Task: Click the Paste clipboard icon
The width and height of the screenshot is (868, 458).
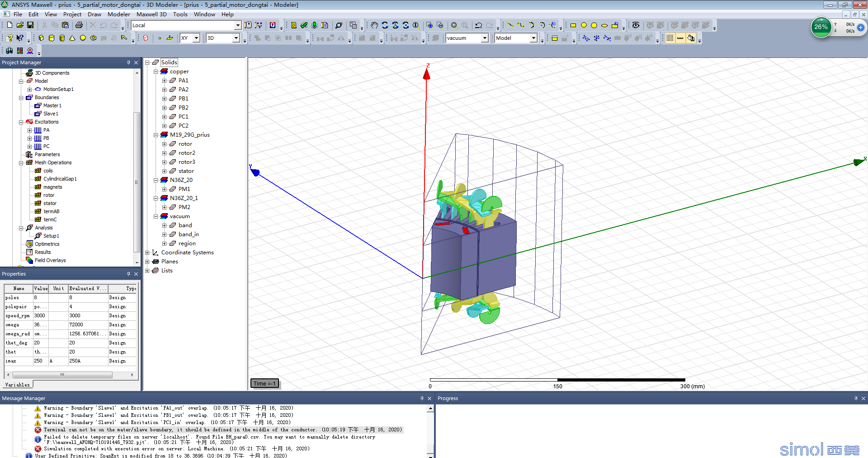Action: pos(66,25)
